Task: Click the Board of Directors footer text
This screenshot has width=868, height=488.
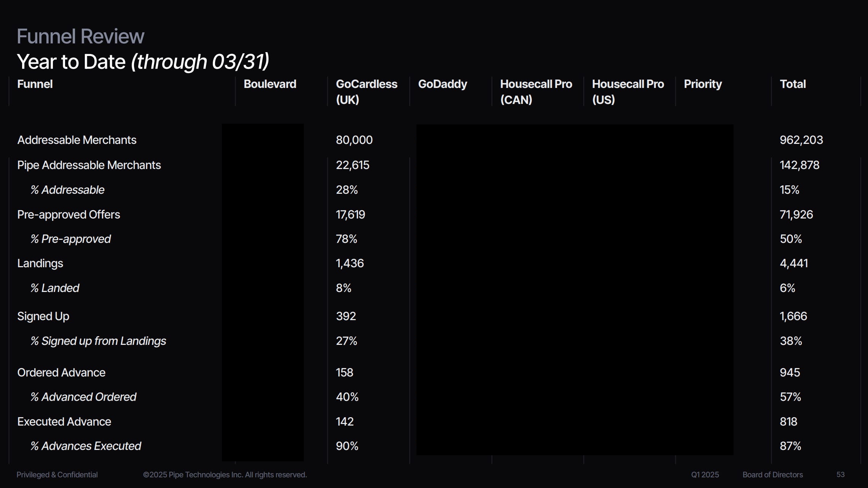Action: coord(772,475)
